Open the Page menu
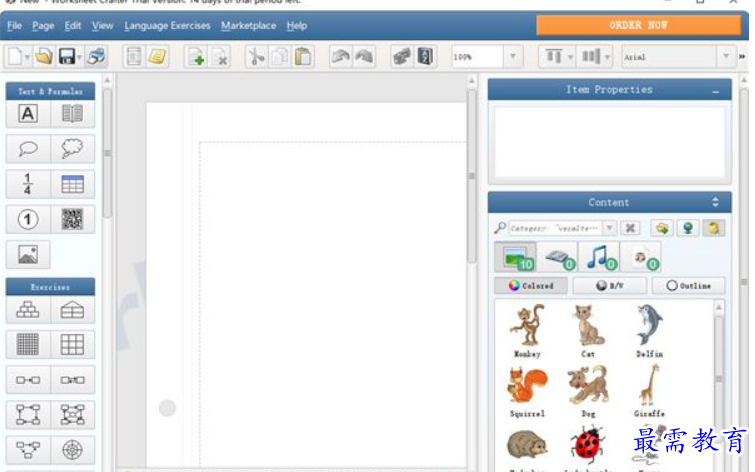Viewport: 755px width, 472px height. pyautogui.click(x=43, y=26)
